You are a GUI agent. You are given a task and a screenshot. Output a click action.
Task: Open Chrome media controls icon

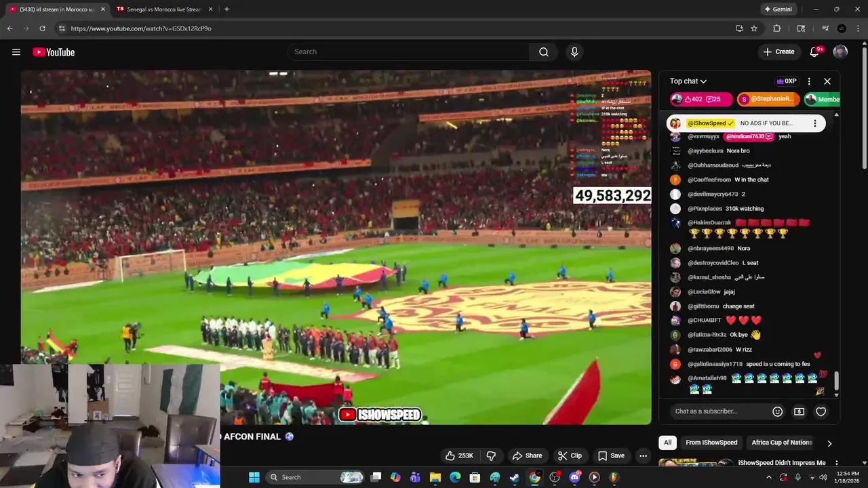click(x=825, y=28)
